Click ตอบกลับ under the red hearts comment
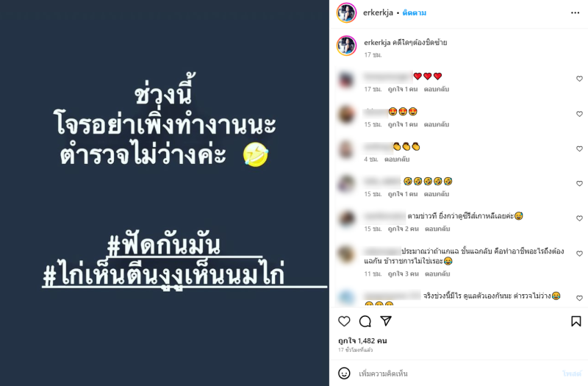The height and width of the screenshot is (386, 588). [x=437, y=89]
